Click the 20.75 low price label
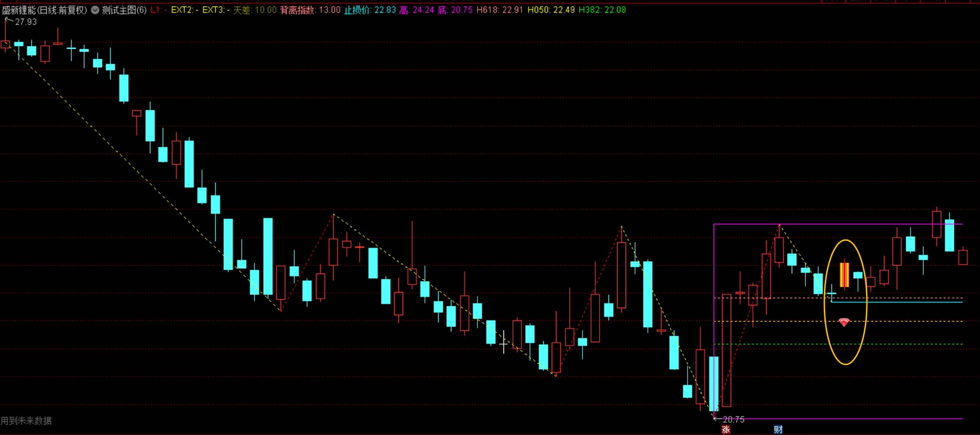 click(x=733, y=419)
